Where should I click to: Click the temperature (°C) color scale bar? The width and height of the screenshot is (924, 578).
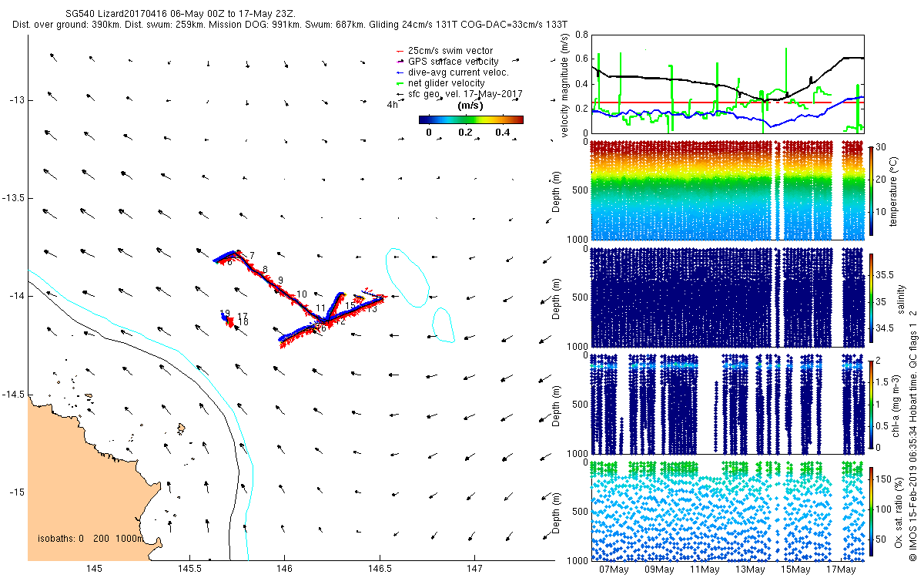871,188
